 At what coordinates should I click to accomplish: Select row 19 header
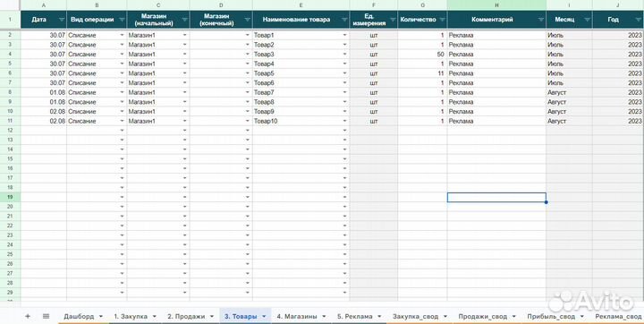10,197
